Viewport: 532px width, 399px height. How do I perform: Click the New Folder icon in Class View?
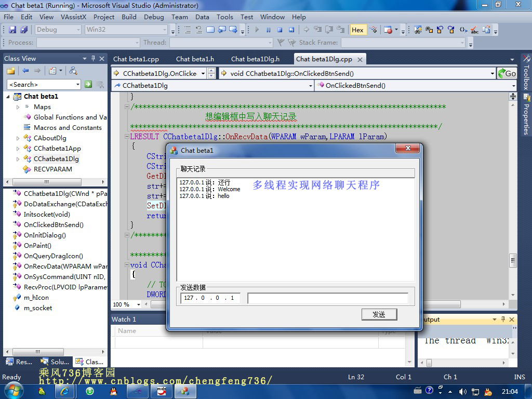11,71
